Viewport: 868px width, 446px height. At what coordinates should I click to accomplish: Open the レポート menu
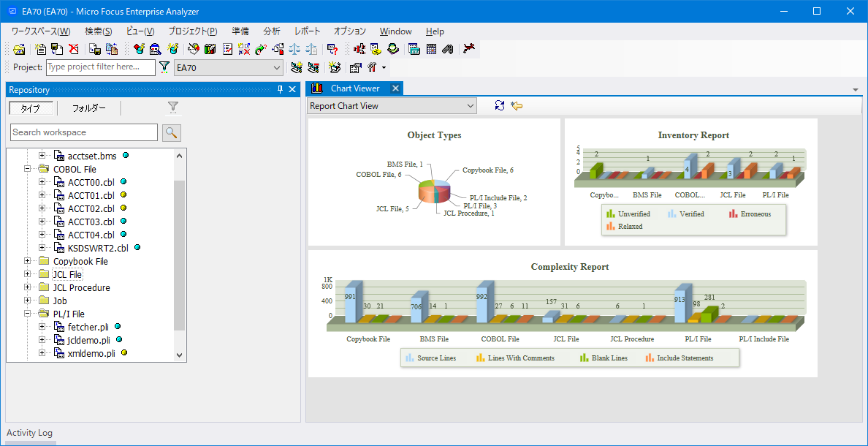click(307, 31)
